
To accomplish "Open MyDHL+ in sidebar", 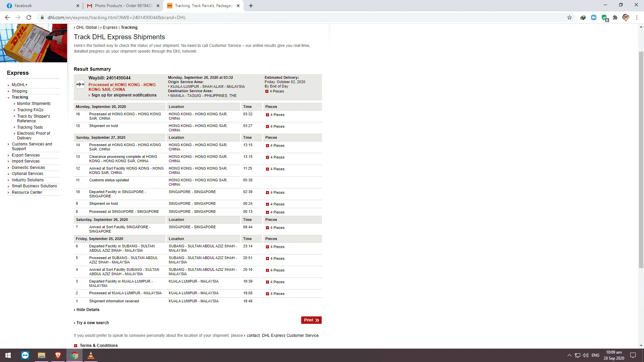I will pos(19,85).
